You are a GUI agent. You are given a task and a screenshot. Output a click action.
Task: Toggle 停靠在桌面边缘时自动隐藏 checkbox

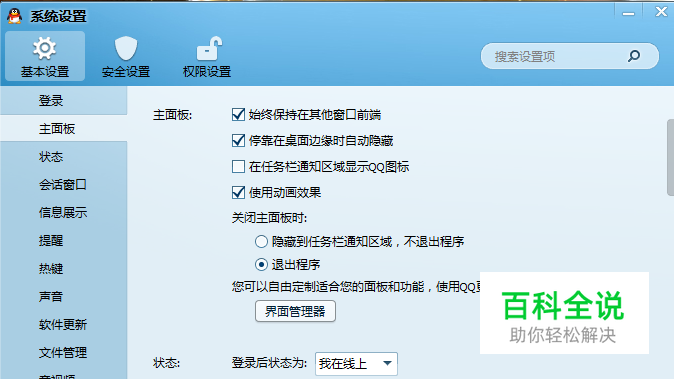238,141
